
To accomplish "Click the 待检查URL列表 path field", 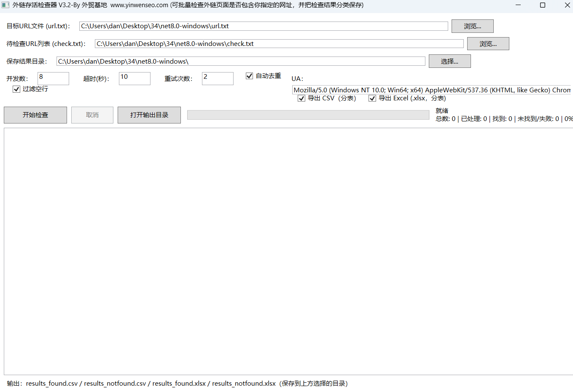I will [279, 44].
